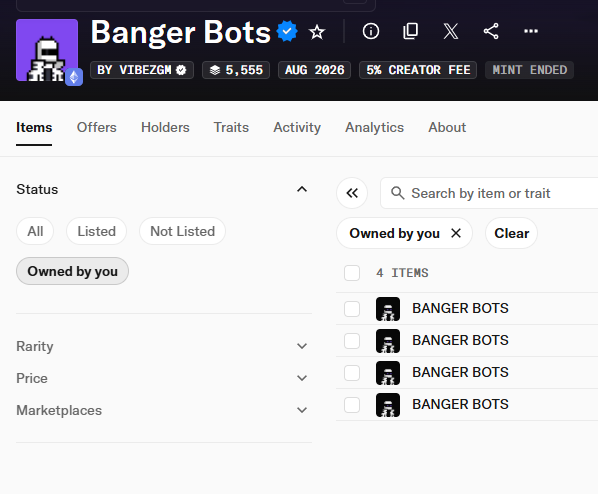Image resolution: width=598 pixels, height=494 pixels.
Task: Click the 4 ITEMS count label
Action: [402, 273]
